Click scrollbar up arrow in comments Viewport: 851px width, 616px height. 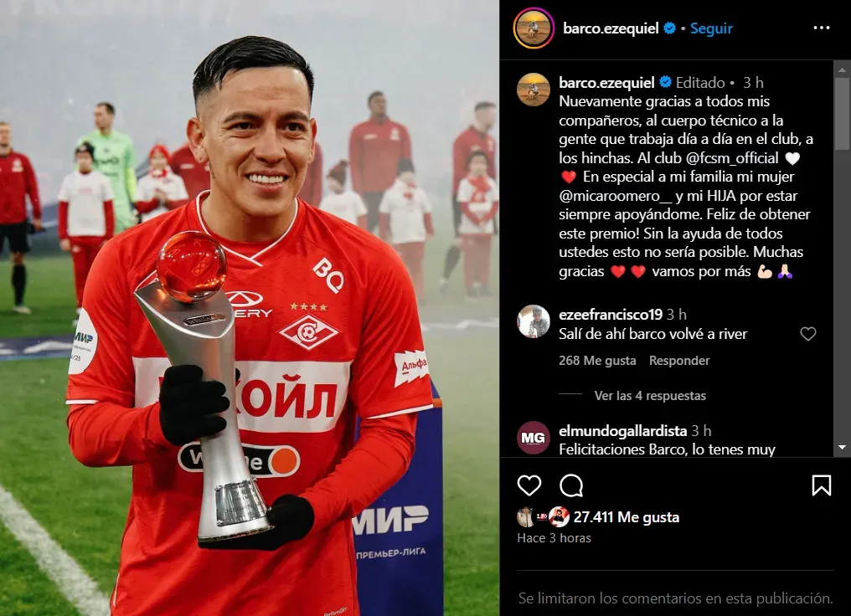(843, 69)
